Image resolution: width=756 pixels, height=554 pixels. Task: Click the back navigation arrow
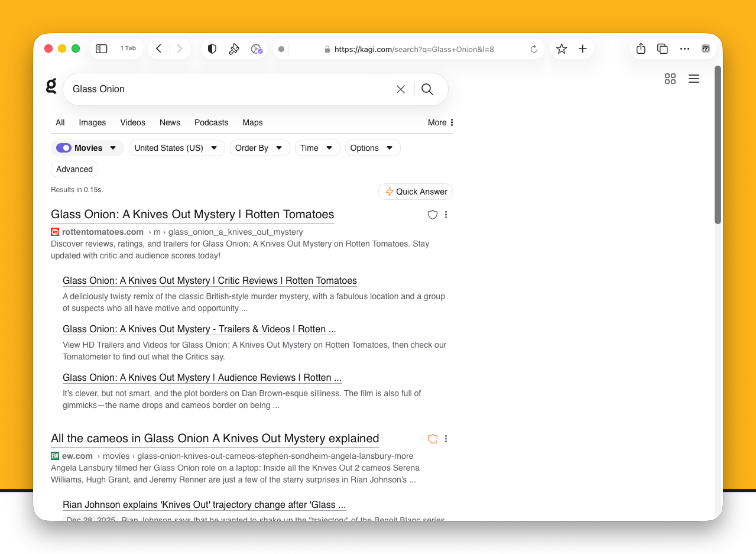(158, 49)
